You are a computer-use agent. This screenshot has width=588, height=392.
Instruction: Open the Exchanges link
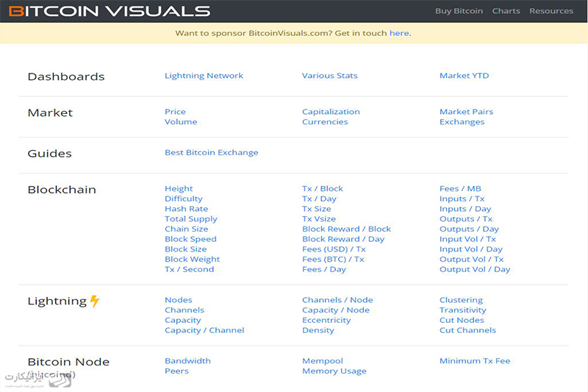click(462, 122)
